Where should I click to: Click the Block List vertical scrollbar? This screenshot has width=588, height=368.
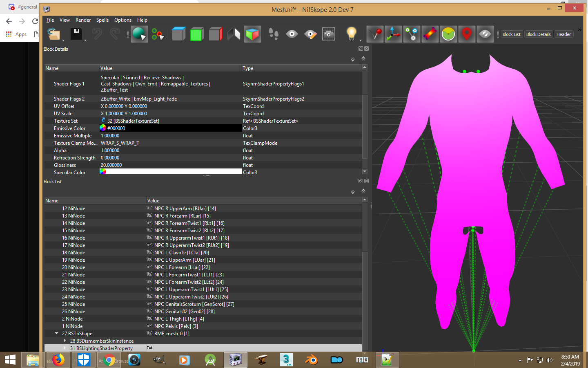click(365, 301)
